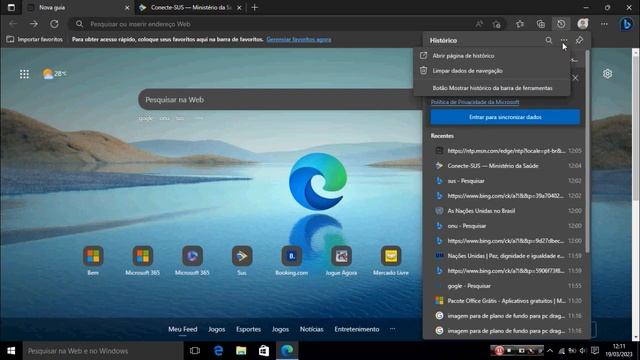Open notifications action center
This screenshot has height=360, width=640.
(595, 351)
